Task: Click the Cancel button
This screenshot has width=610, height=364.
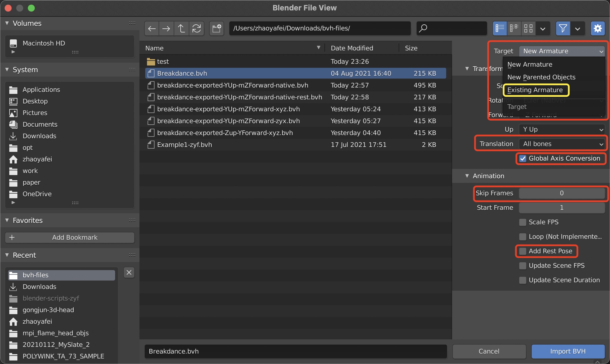Action: 489,351
